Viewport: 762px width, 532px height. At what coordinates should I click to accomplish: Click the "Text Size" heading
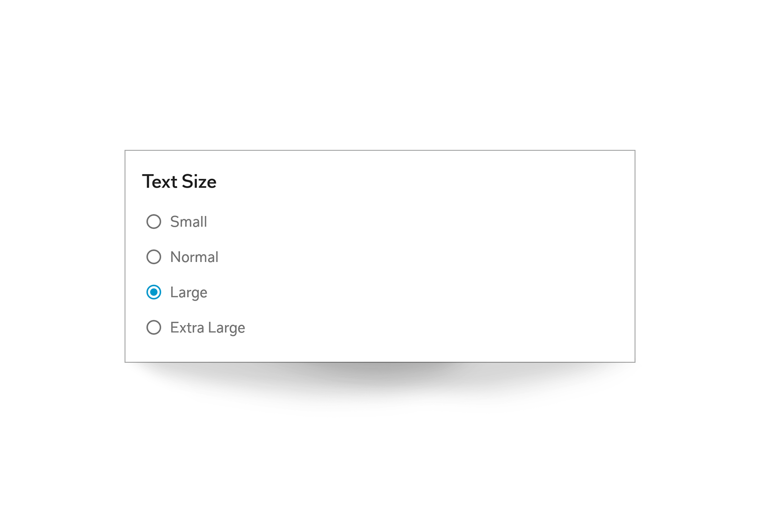(179, 182)
